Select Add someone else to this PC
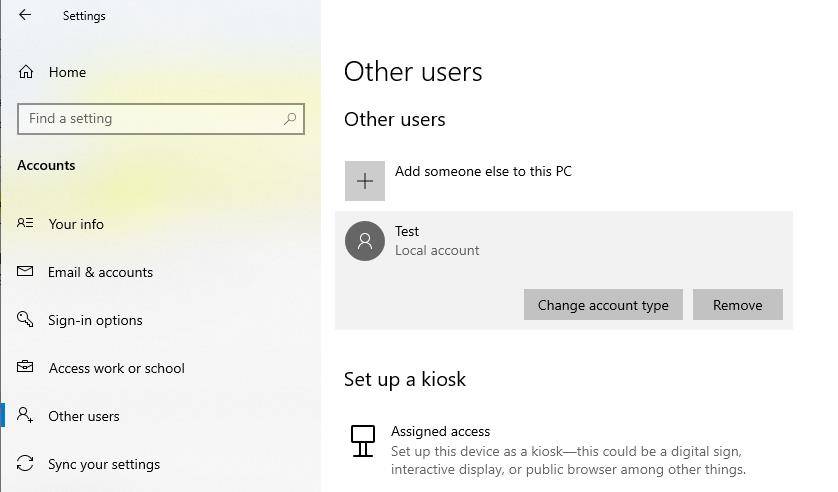 (483, 171)
